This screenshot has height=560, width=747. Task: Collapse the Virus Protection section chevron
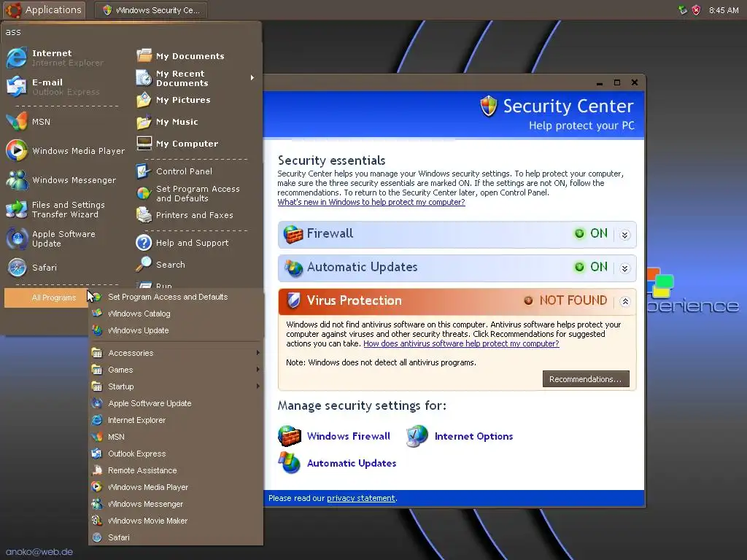625,301
